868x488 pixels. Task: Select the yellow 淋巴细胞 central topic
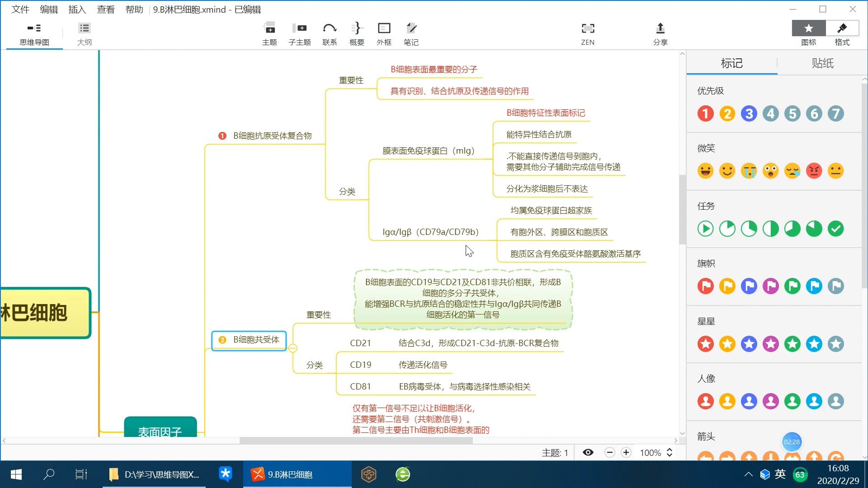[x=45, y=313]
